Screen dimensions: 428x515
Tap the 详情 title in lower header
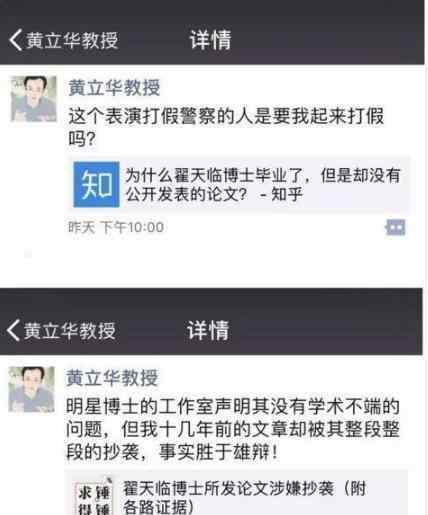point(208,330)
